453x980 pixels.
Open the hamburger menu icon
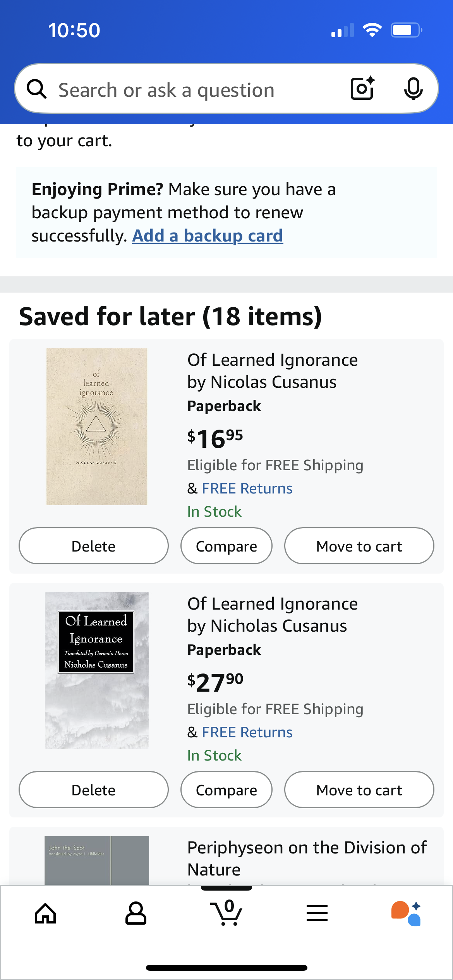317,913
